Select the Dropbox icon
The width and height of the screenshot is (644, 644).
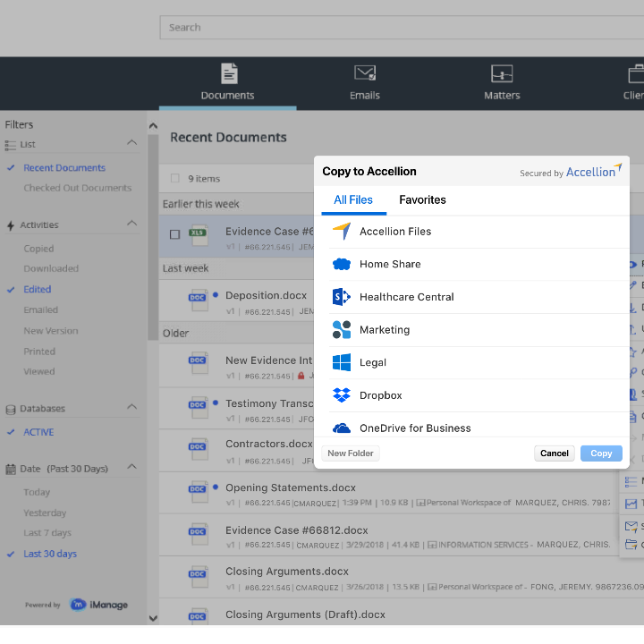[341, 395]
